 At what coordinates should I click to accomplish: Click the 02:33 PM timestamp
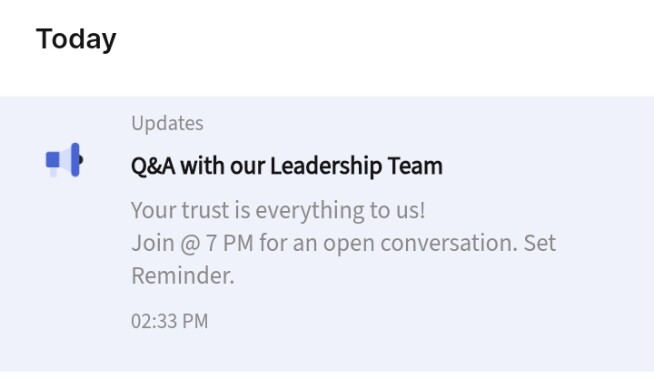point(169,321)
